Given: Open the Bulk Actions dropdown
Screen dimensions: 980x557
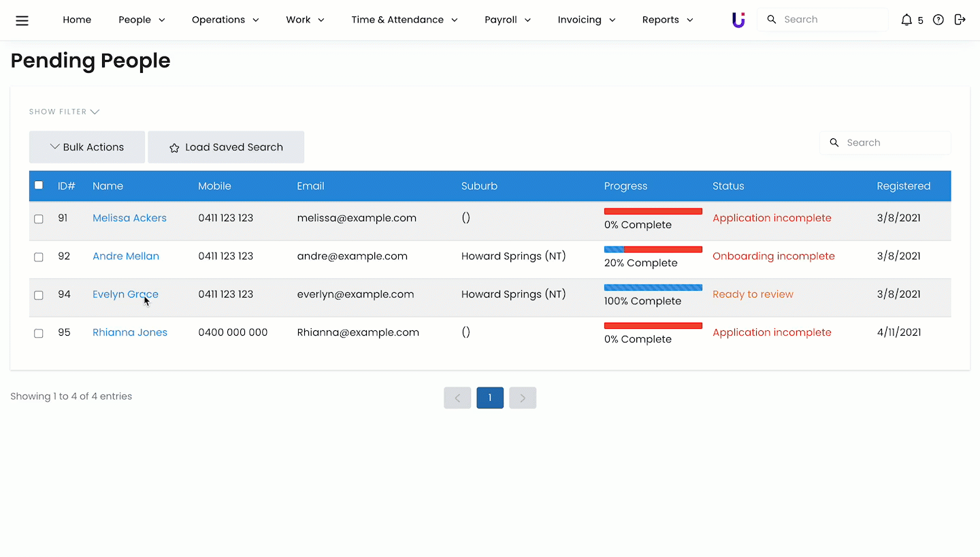Looking at the screenshot, I should click(x=87, y=147).
